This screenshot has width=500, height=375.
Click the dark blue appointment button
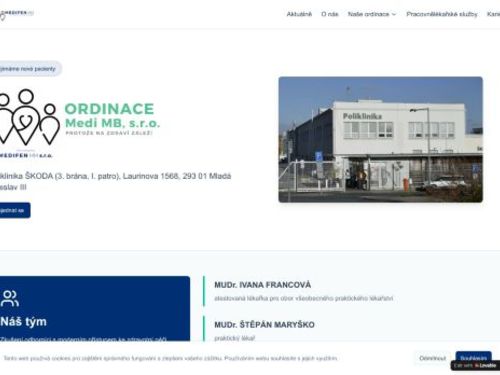(x=14, y=210)
